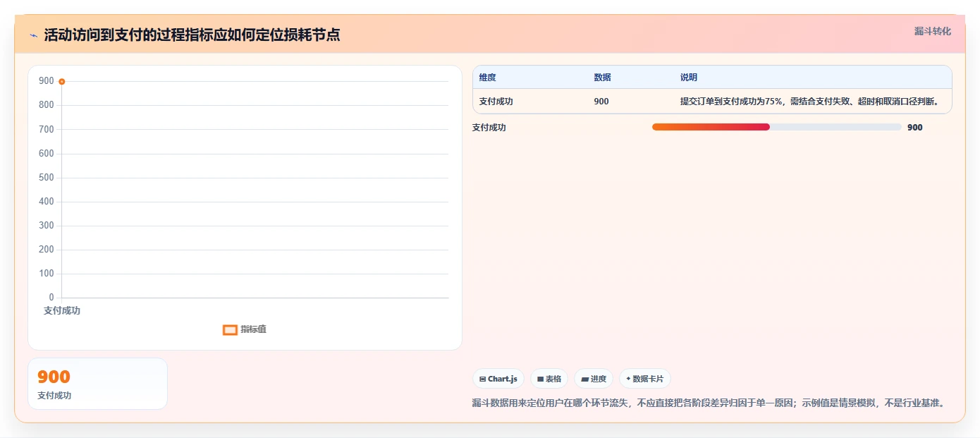Click the 500 y-axis tick label
This screenshot has width=980, height=438.
click(x=47, y=178)
